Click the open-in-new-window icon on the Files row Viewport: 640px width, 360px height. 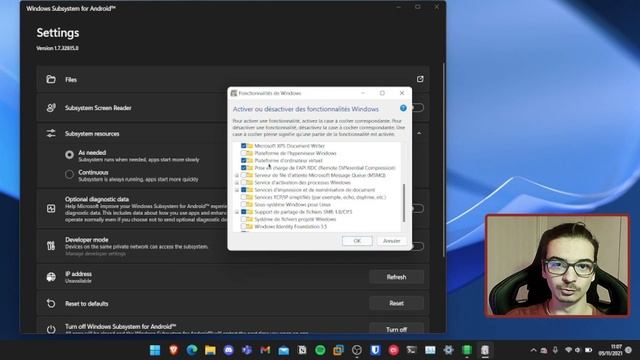point(420,79)
